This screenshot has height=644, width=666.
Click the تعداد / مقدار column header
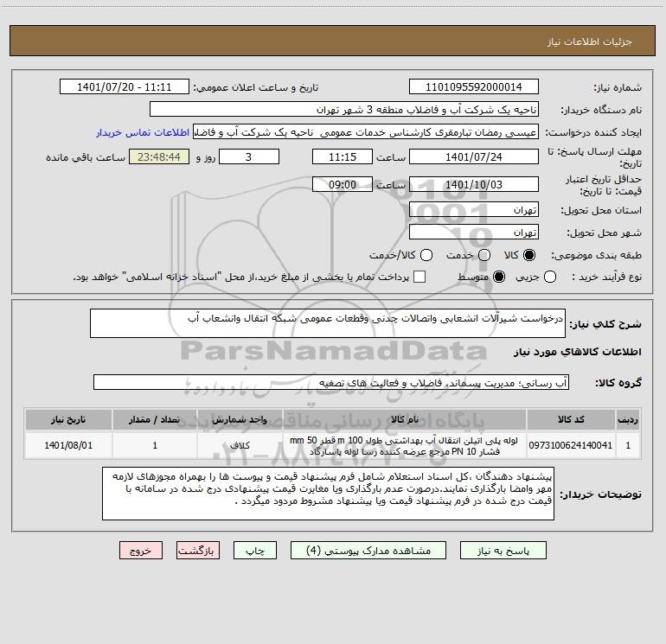(x=155, y=419)
